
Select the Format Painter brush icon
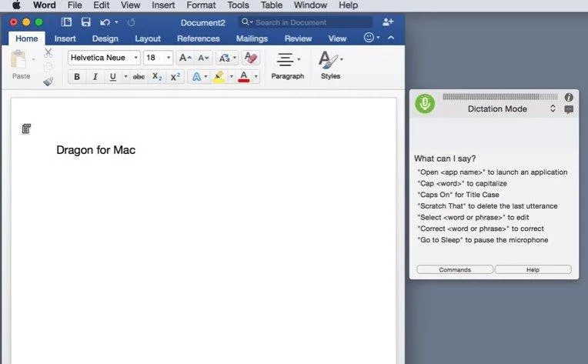coord(48,82)
